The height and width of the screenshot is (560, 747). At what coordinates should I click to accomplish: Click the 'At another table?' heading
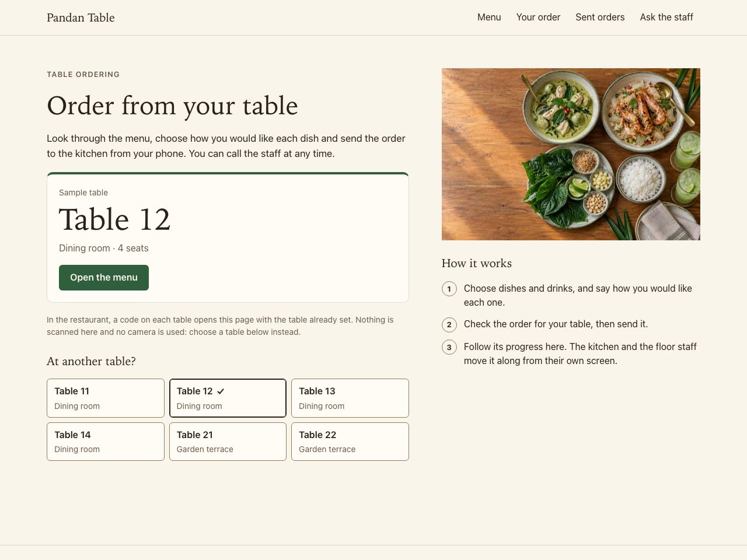pyautogui.click(x=91, y=361)
